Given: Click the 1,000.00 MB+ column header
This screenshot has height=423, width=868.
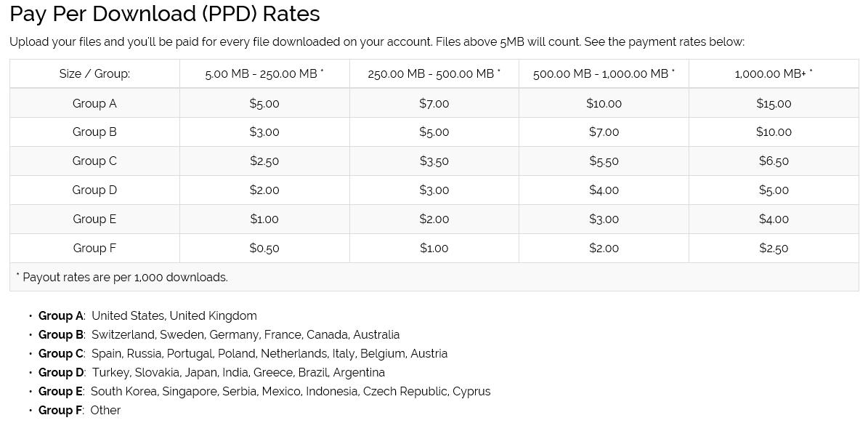Looking at the screenshot, I should (x=774, y=73).
